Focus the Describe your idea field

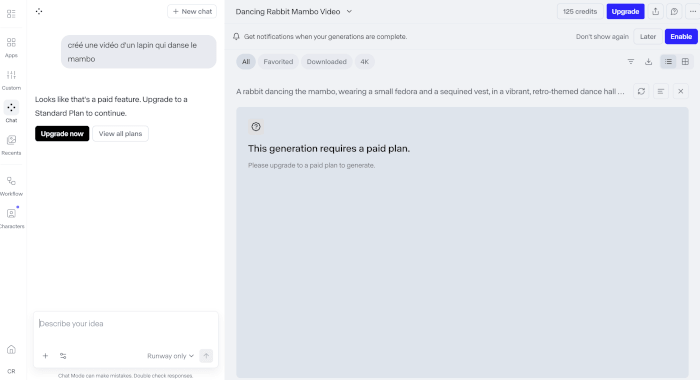coord(126,324)
